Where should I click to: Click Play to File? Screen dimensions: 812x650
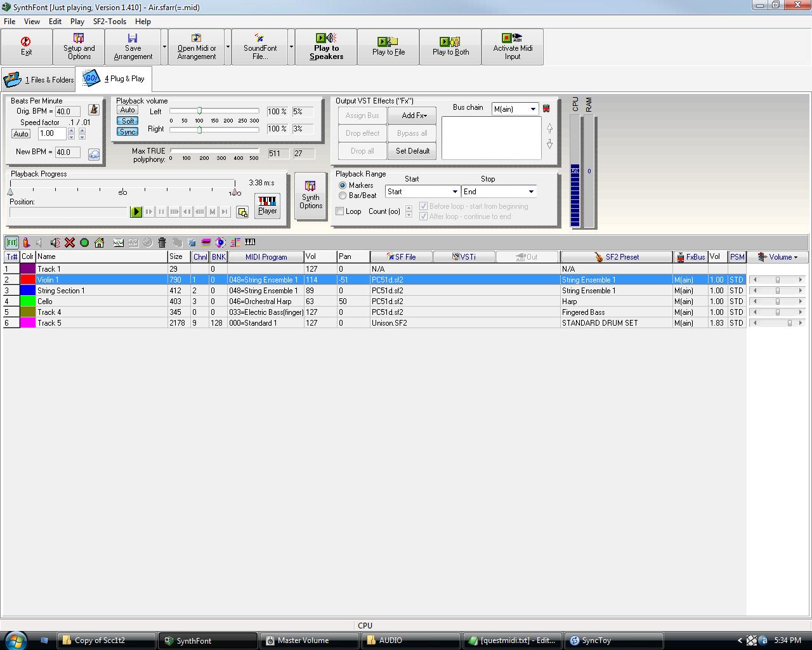[x=388, y=46]
